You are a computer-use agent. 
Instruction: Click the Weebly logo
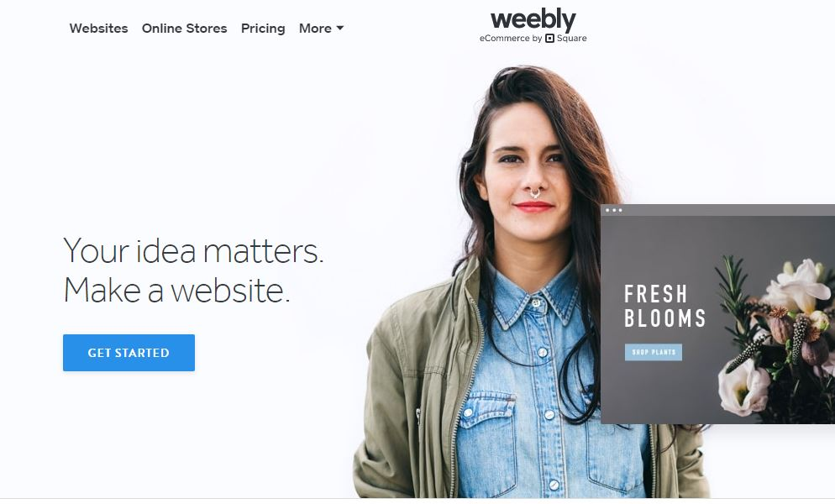[533, 20]
